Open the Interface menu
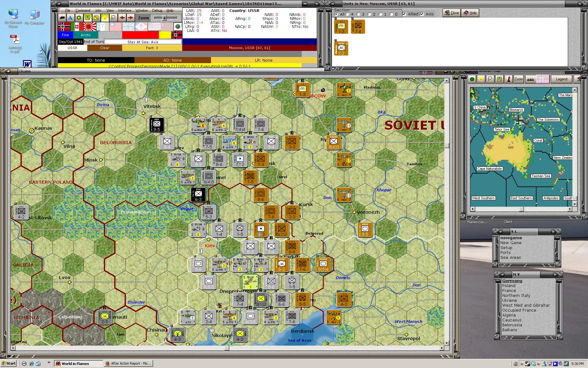This screenshot has height=368, width=588. tap(125, 10)
